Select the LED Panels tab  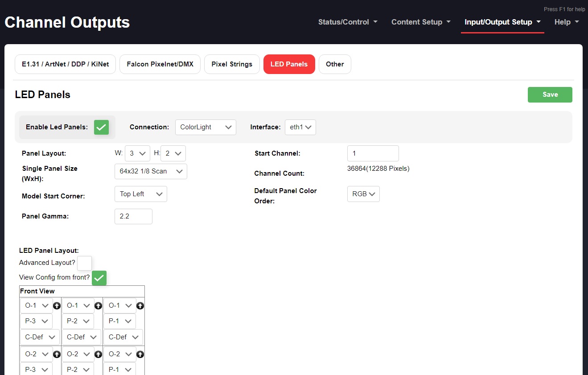point(289,64)
